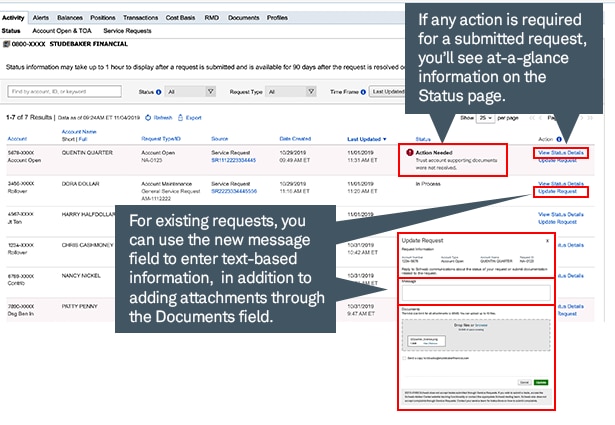Sort by the Status column header
Screen dimensions: 615x425
tap(423, 139)
